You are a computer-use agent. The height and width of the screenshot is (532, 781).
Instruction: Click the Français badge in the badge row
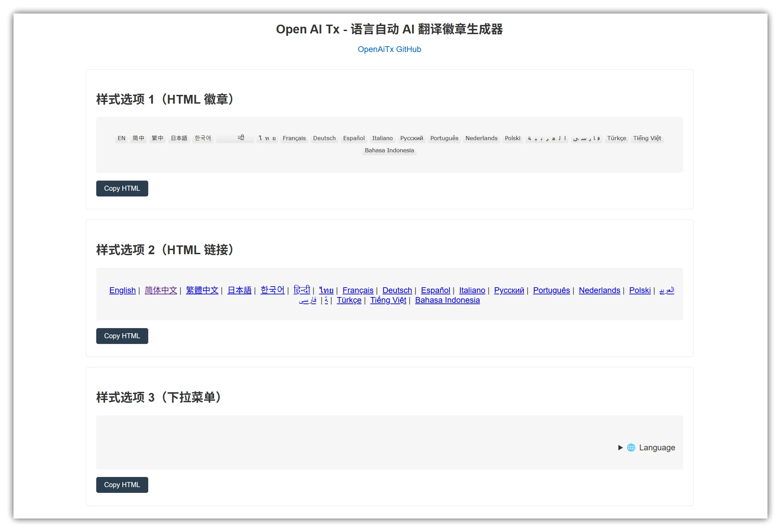(294, 138)
